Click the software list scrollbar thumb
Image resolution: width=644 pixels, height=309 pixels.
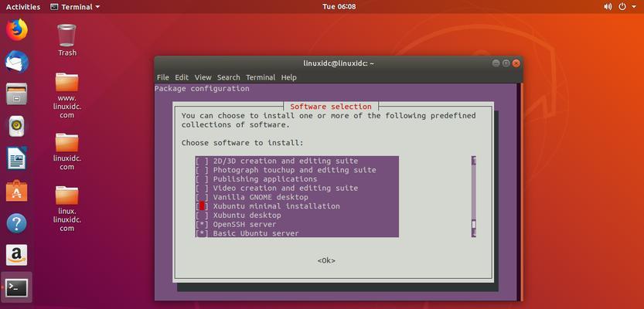[x=474, y=225]
